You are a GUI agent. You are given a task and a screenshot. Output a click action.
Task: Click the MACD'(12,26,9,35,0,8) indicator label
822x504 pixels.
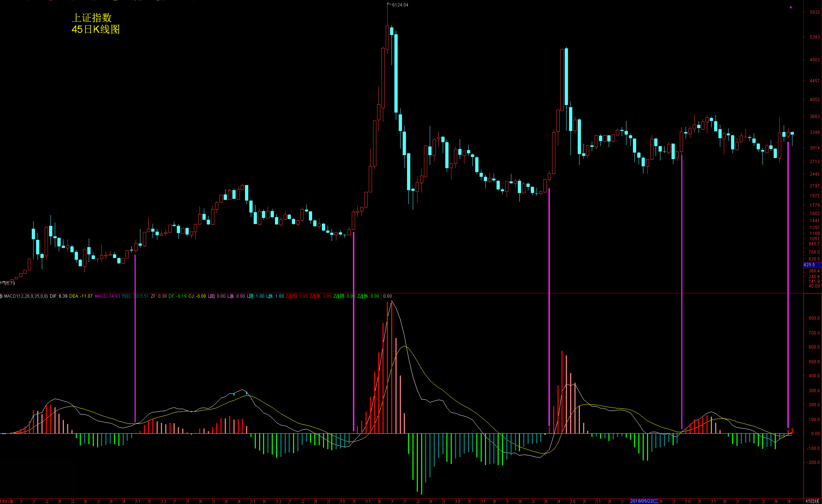point(26,296)
